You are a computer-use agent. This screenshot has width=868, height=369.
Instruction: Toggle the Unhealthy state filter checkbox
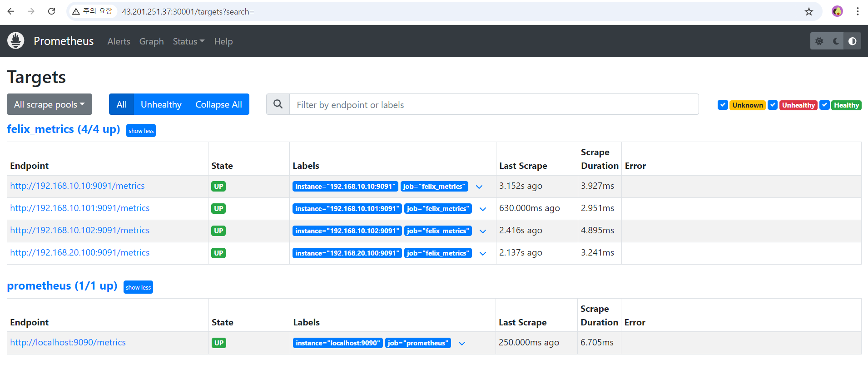(773, 105)
